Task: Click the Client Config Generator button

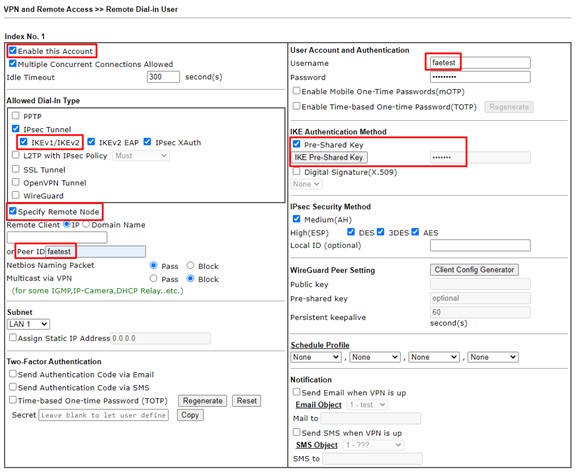Action: click(x=474, y=270)
